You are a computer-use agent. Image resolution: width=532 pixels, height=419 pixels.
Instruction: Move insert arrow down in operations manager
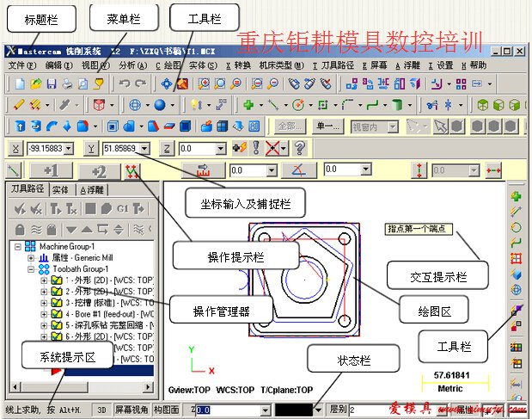(x=71, y=230)
